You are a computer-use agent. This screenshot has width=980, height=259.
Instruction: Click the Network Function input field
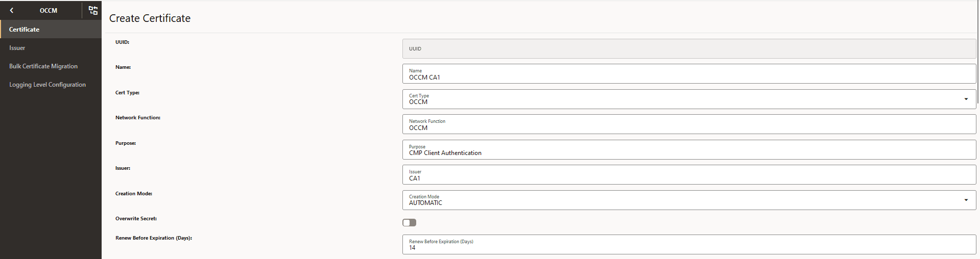click(689, 124)
